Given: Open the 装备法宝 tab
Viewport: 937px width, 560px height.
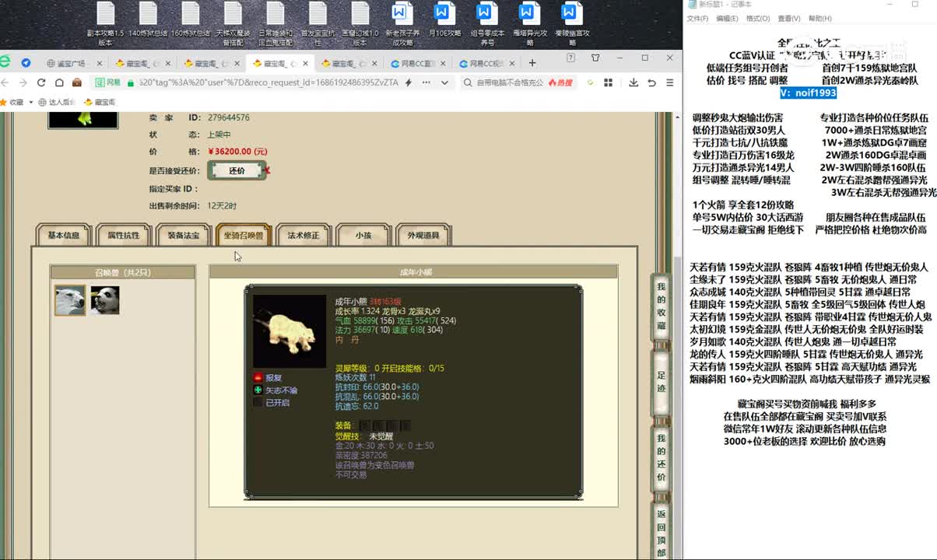Looking at the screenshot, I should 184,235.
